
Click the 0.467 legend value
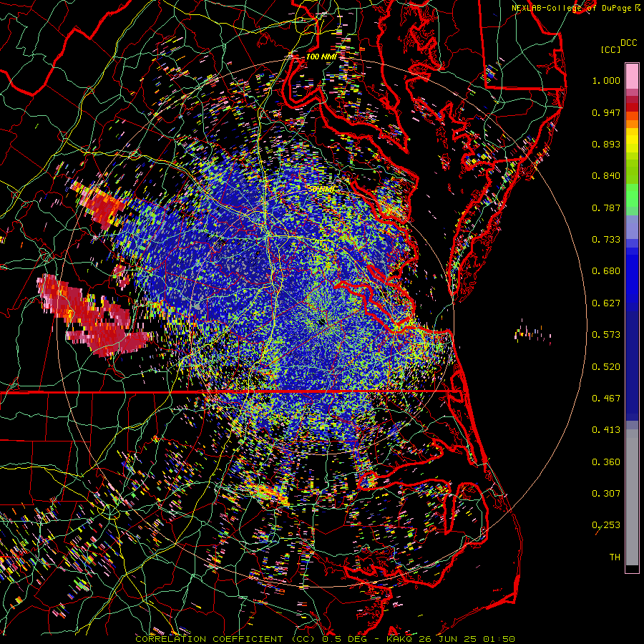pos(606,399)
